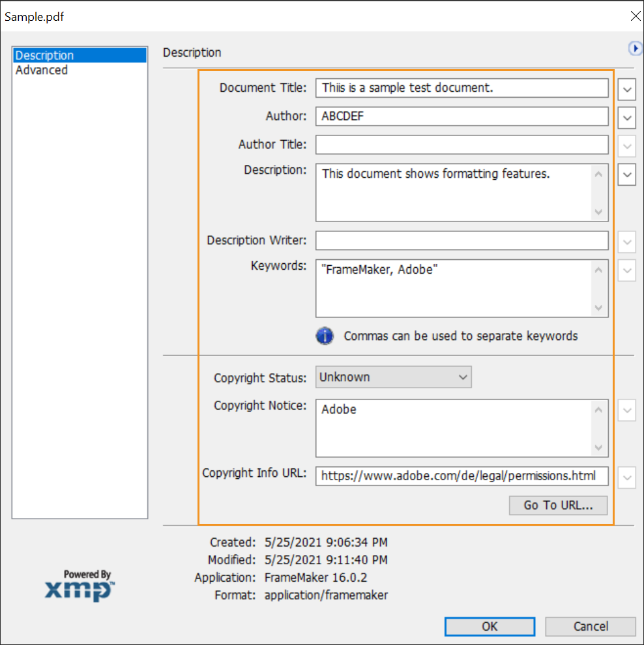Close the Sample.pdf dialog window

click(x=634, y=17)
